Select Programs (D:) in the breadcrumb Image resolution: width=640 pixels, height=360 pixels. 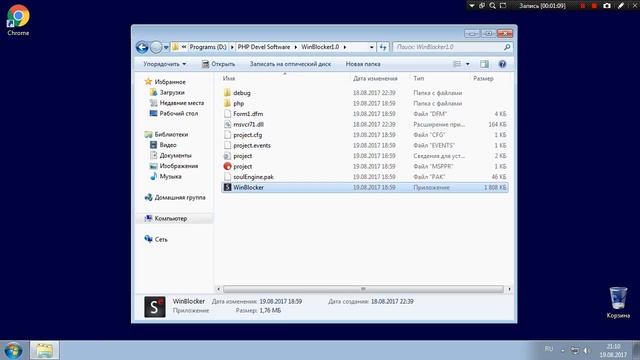tap(208, 47)
